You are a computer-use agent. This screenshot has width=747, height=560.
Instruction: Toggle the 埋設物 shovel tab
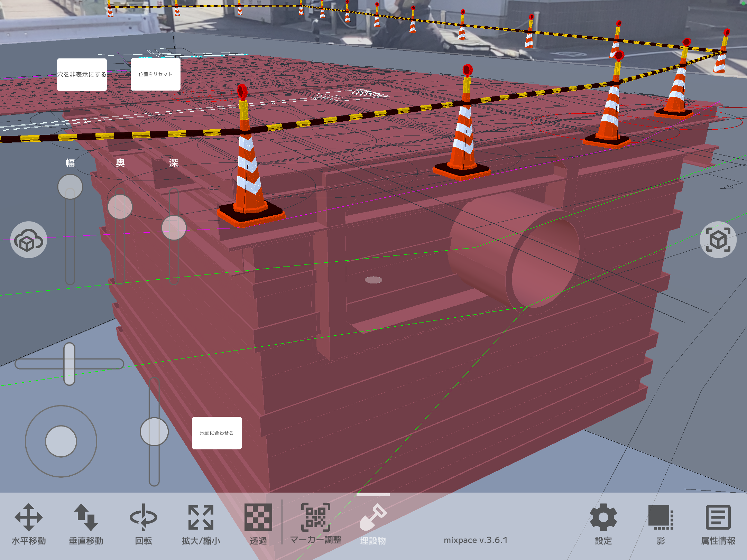pyautogui.click(x=373, y=524)
